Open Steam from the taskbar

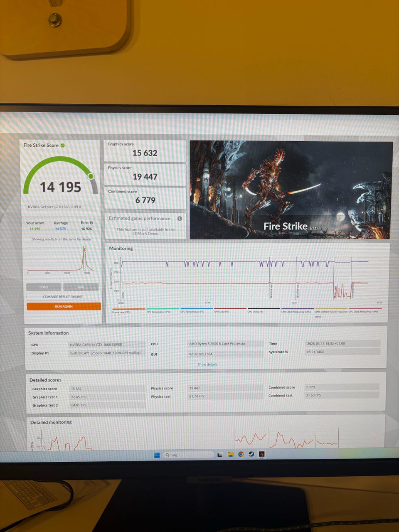(x=251, y=454)
